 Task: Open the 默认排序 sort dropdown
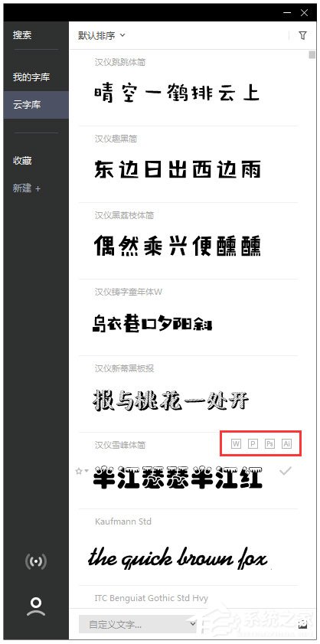[101, 35]
